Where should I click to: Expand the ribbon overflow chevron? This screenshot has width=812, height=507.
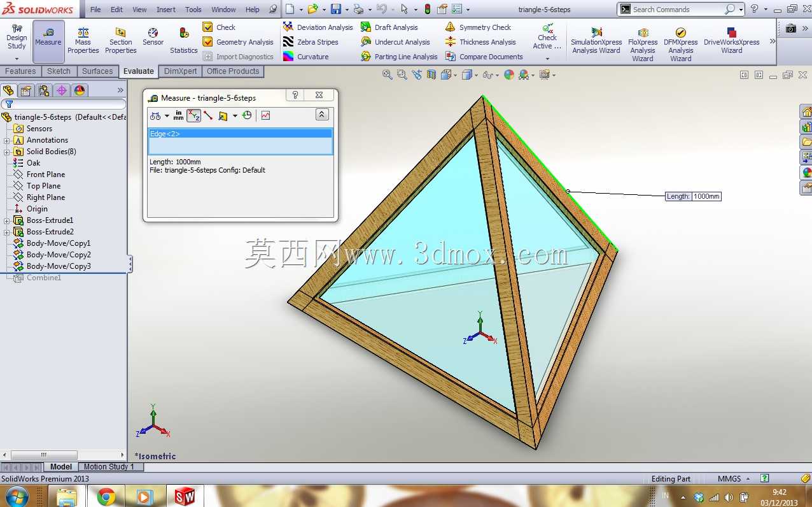click(x=773, y=41)
